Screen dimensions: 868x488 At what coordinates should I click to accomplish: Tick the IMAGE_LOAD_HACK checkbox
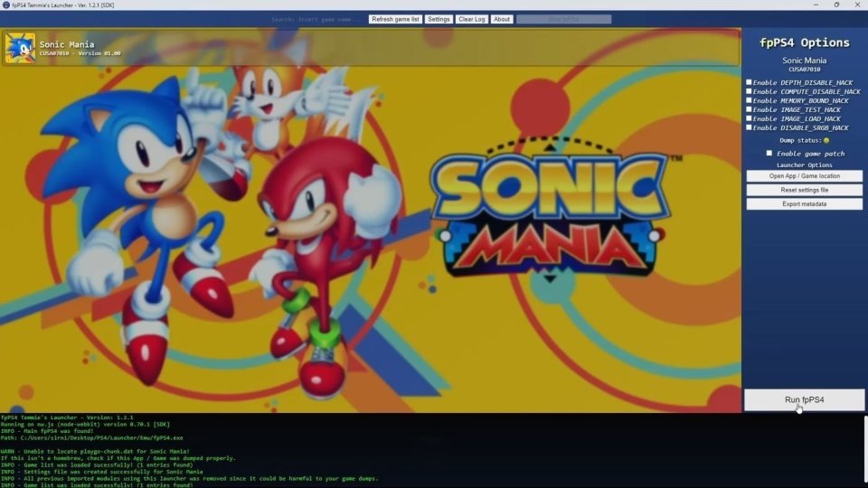(749, 118)
